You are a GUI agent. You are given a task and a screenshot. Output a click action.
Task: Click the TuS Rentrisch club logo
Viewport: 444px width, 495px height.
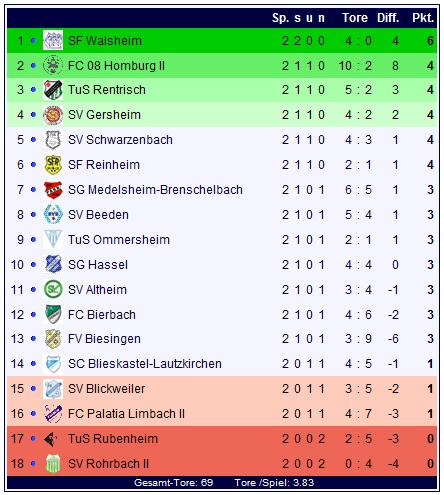pyautogui.click(x=53, y=90)
